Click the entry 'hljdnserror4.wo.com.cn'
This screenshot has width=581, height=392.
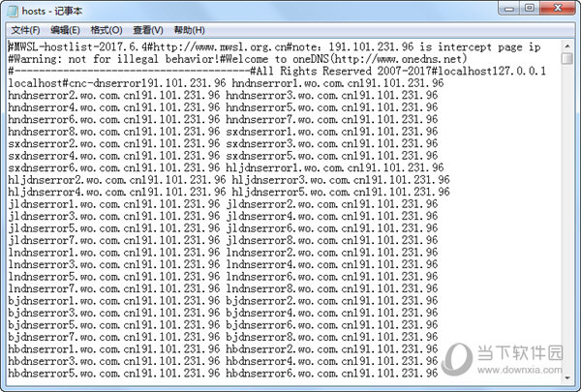click(75, 192)
